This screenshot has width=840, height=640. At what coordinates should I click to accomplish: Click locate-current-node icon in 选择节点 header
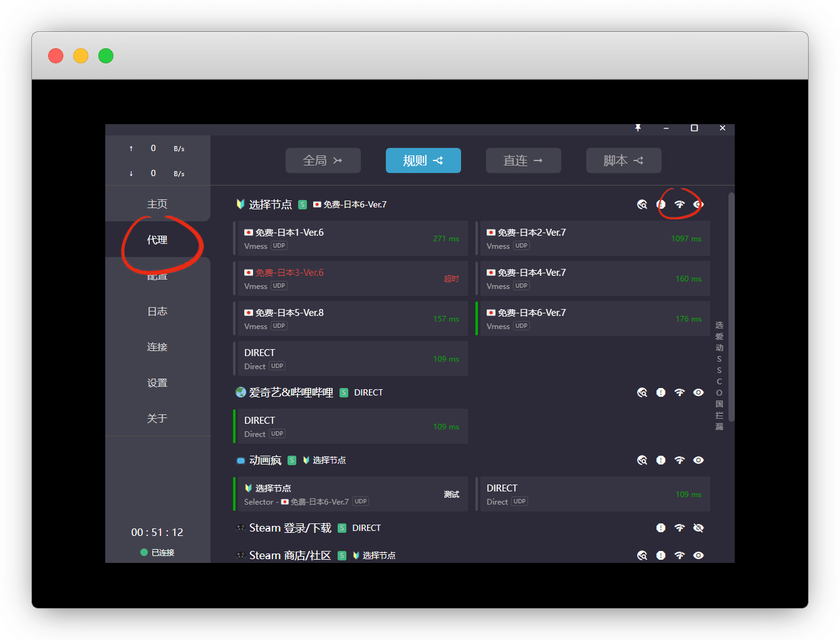pos(642,204)
